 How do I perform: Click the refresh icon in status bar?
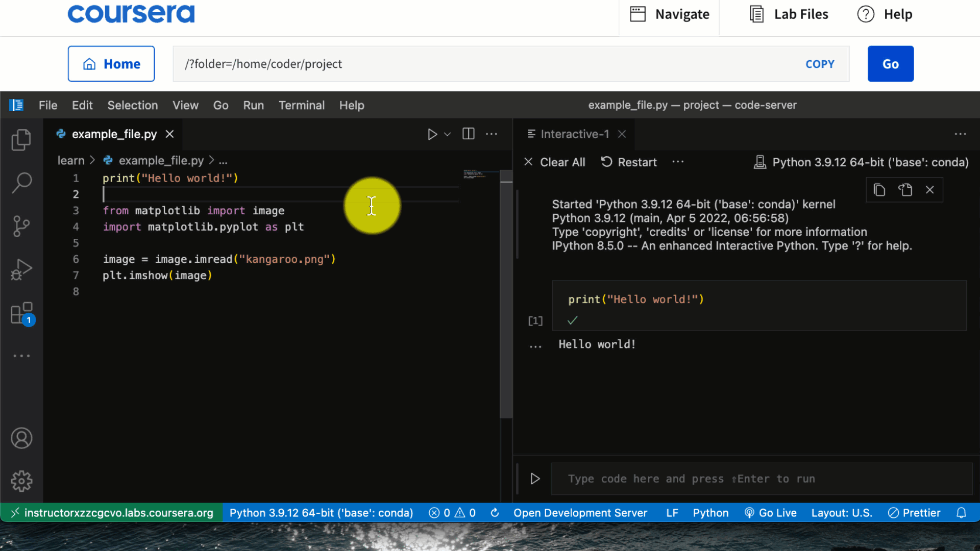pyautogui.click(x=495, y=513)
